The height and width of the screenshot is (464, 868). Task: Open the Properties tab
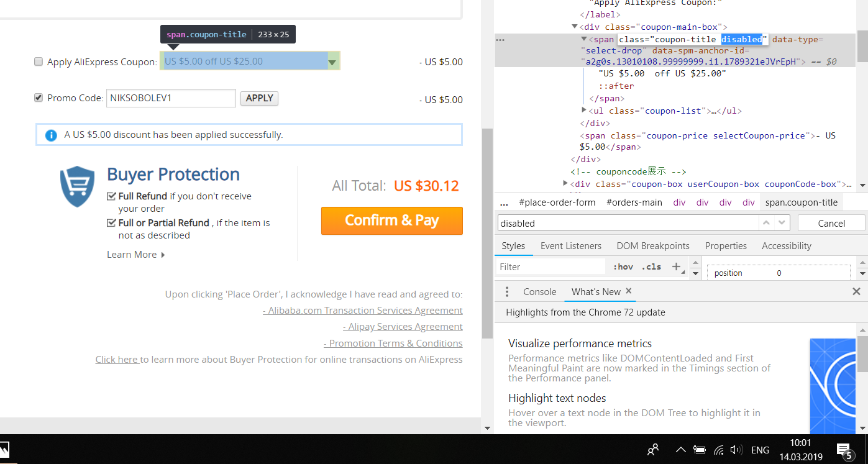click(726, 246)
